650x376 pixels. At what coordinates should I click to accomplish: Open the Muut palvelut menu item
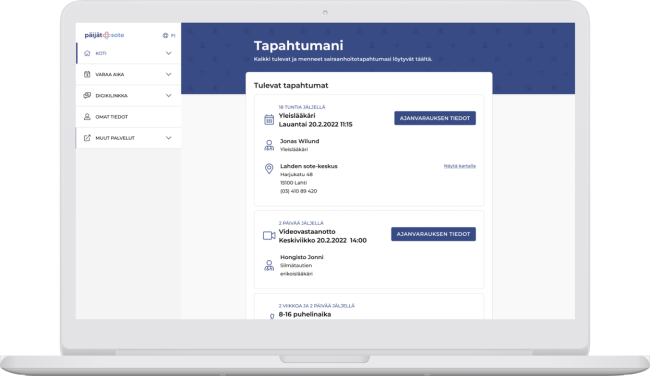coord(129,138)
